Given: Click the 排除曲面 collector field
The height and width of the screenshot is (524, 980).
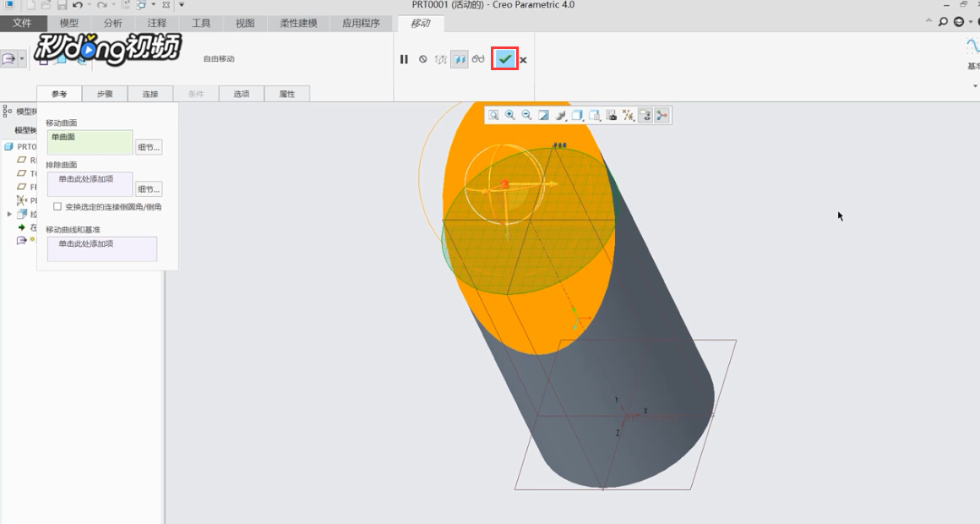Looking at the screenshot, I should coord(90,184).
